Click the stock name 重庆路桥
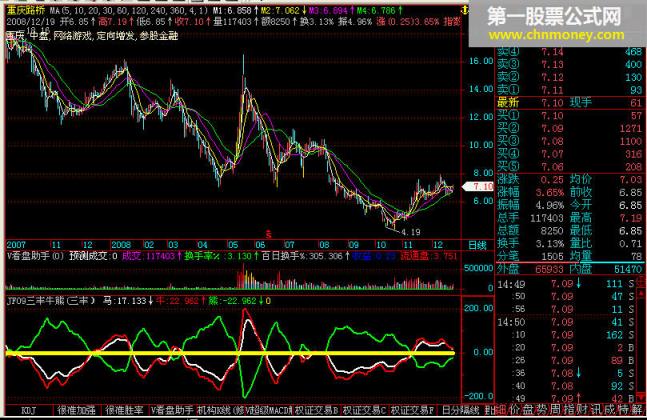Viewport: 647px width, 420px height. pos(25,10)
